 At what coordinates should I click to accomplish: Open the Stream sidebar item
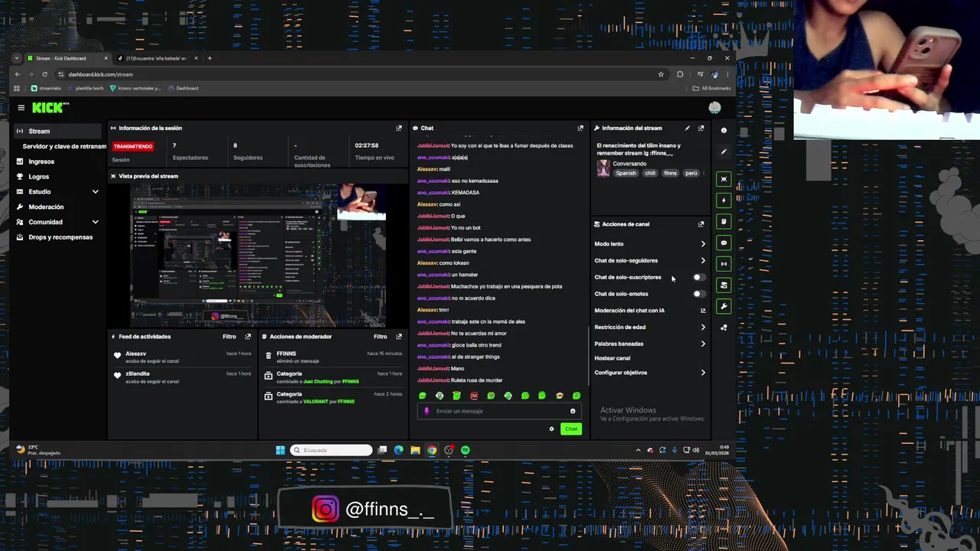[58, 131]
